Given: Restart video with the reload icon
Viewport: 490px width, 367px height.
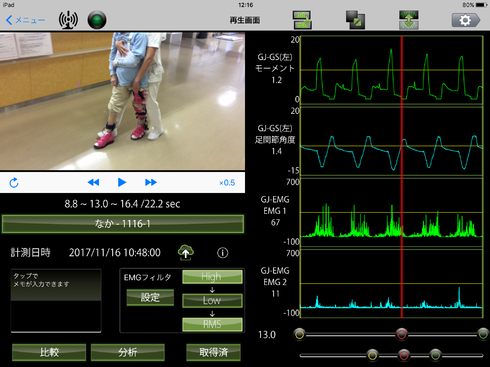Looking at the screenshot, I should tap(14, 183).
